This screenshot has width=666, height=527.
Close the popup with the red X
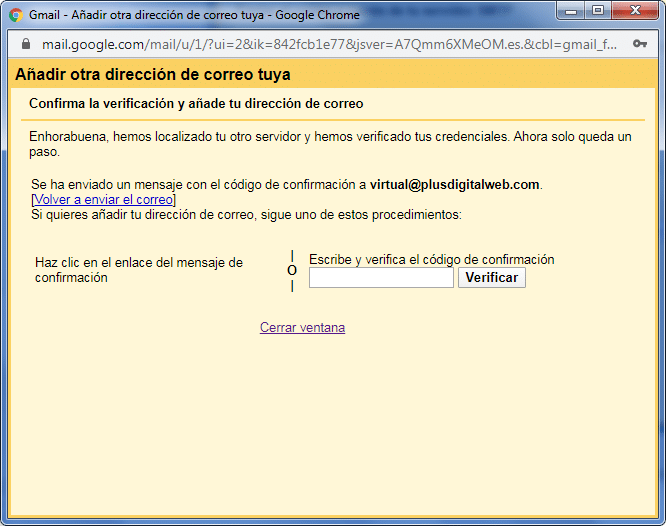tap(636, 12)
